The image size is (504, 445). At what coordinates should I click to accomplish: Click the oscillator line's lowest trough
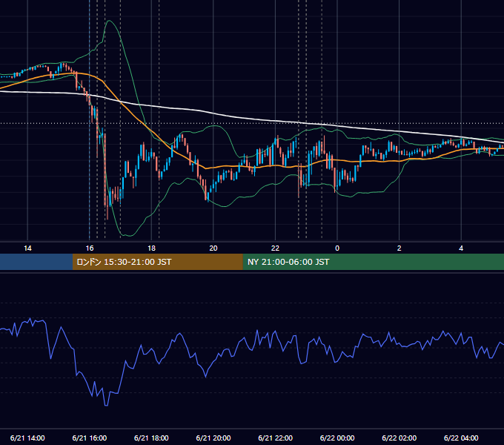coord(107,406)
